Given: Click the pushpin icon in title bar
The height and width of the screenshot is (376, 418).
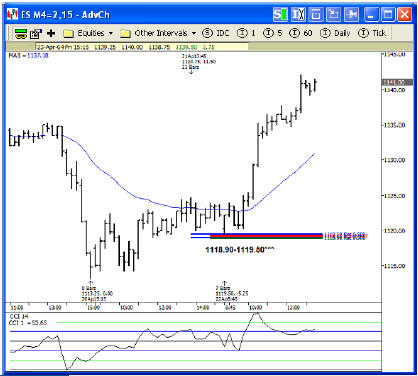Looking at the screenshot, I should [x=351, y=15].
